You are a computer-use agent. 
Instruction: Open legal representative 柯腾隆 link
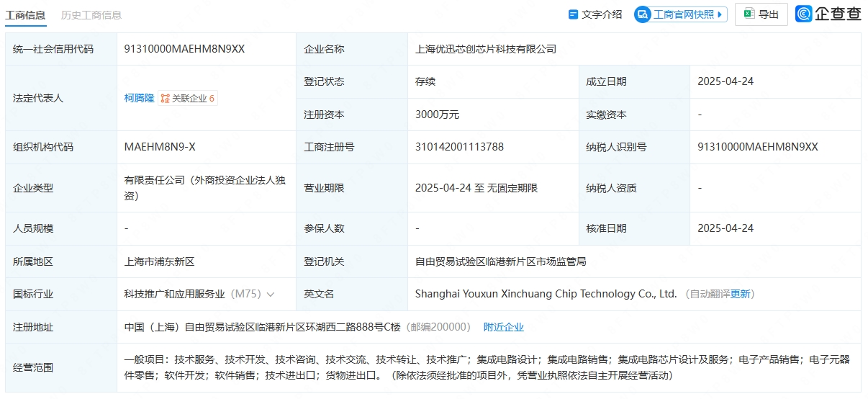coord(139,98)
